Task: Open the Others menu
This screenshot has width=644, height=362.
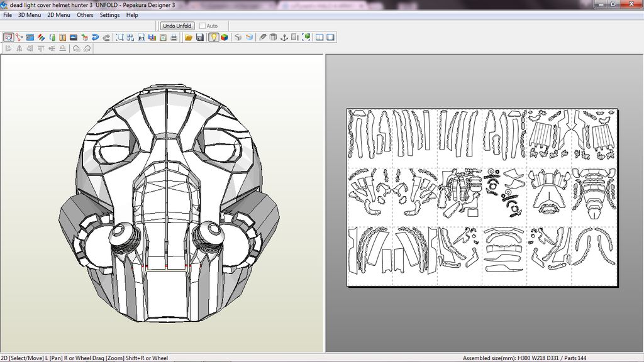Action: pyautogui.click(x=85, y=15)
